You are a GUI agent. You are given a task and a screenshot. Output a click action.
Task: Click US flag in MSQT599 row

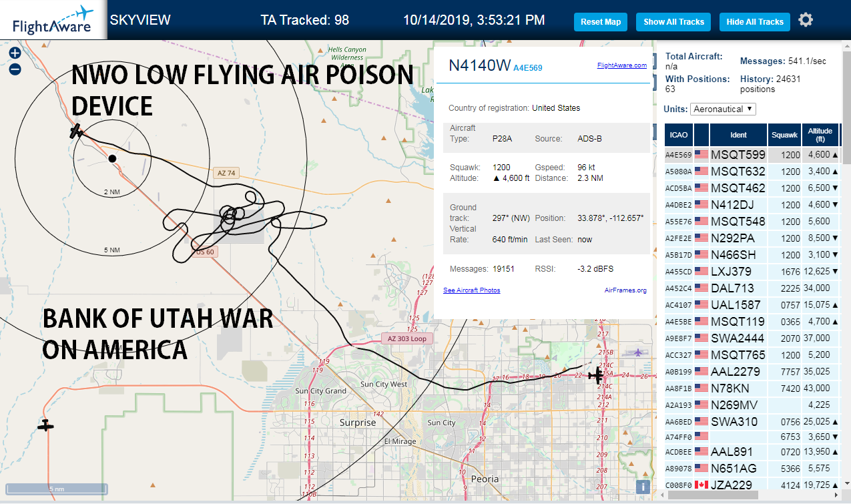coord(701,155)
